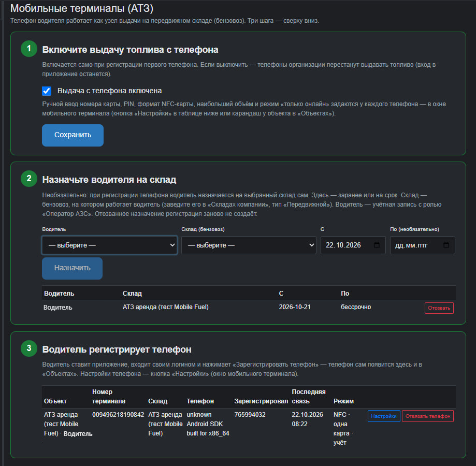Click Режим column header

tap(343, 401)
